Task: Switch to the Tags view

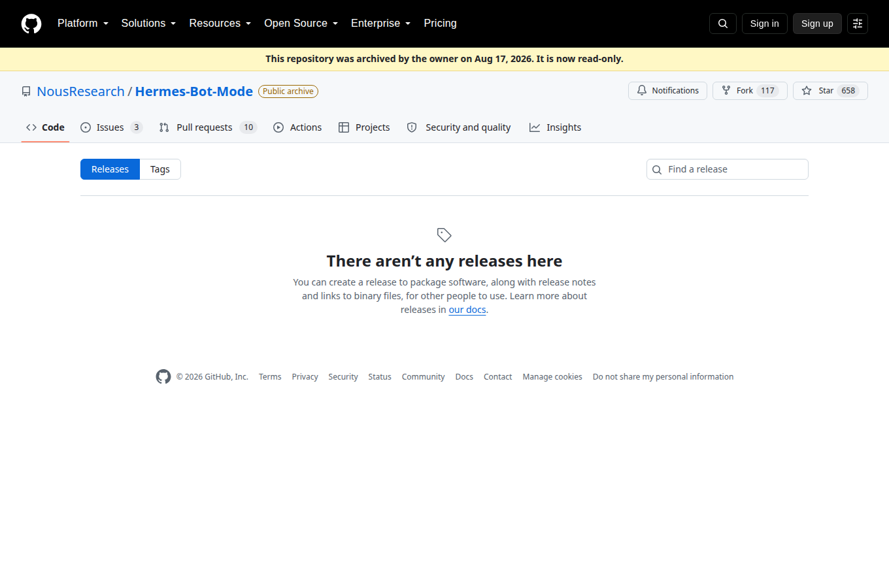Action: pos(160,169)
